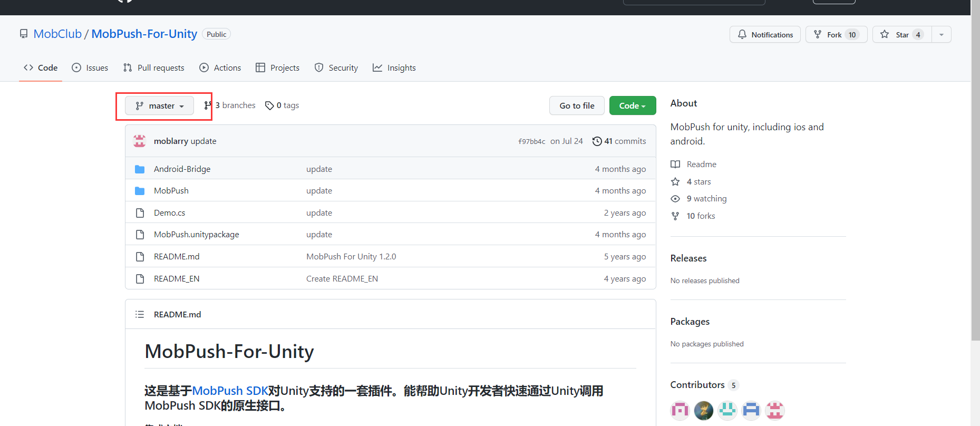Open the commit 'Create README_EN'
Viewport: 980px width, 426px height.
pyautogui.click(x=342, y=278)
